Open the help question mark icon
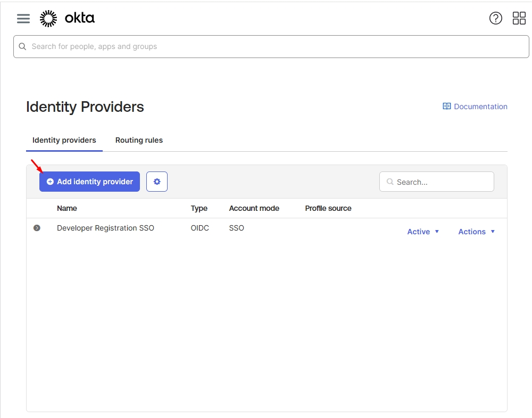This screenshot has height=418, width=532. [x=495, y=19]
